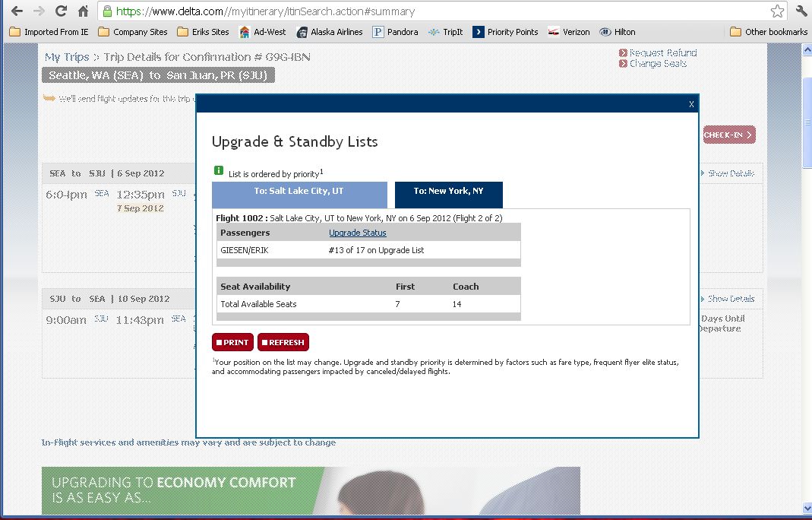
Task: Open the Pandora bookmark
Action: [395, 32]
